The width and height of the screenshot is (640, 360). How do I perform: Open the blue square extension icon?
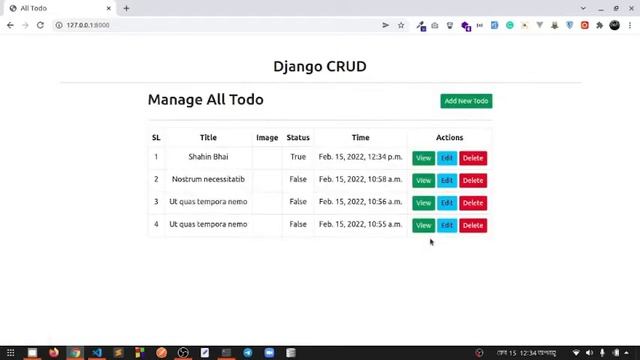point(494,25)
